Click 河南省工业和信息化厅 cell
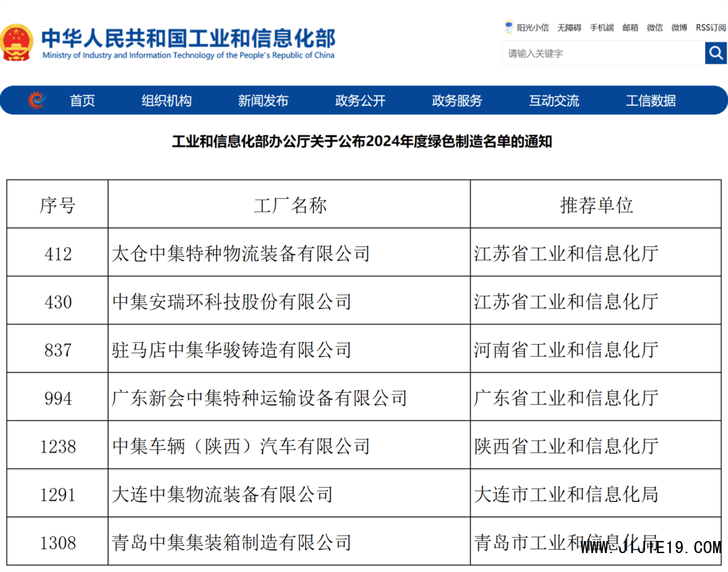 pos(596,349)
